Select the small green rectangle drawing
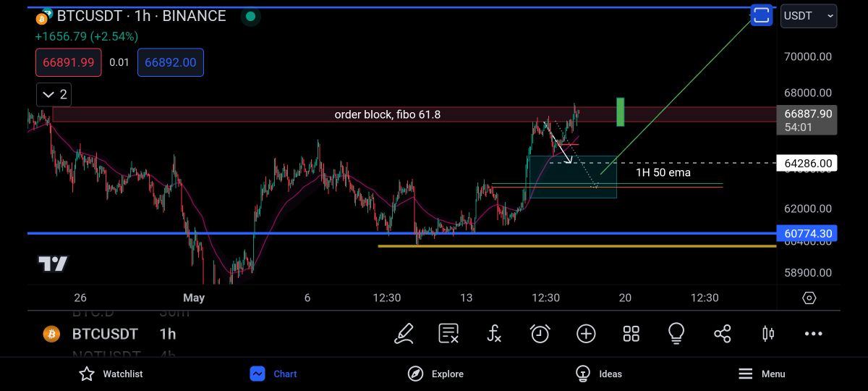The image size is (868, 391). (x=620, y=112)
